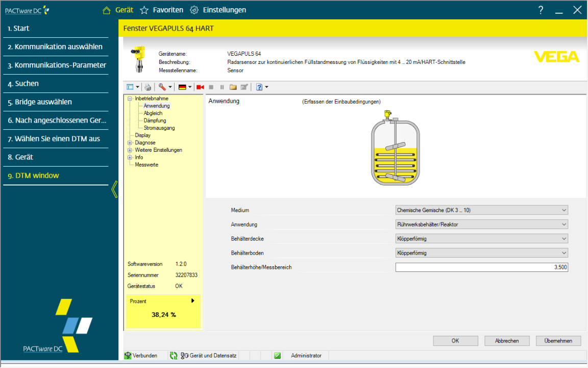Open the Medium dropdown
588x368 pixels.
point(481,210)
